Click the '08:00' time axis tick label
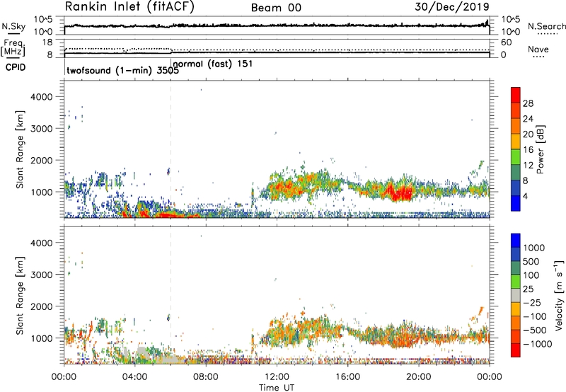Image resolution: width=566 pixels, height=392 pixels. [205, 377]
